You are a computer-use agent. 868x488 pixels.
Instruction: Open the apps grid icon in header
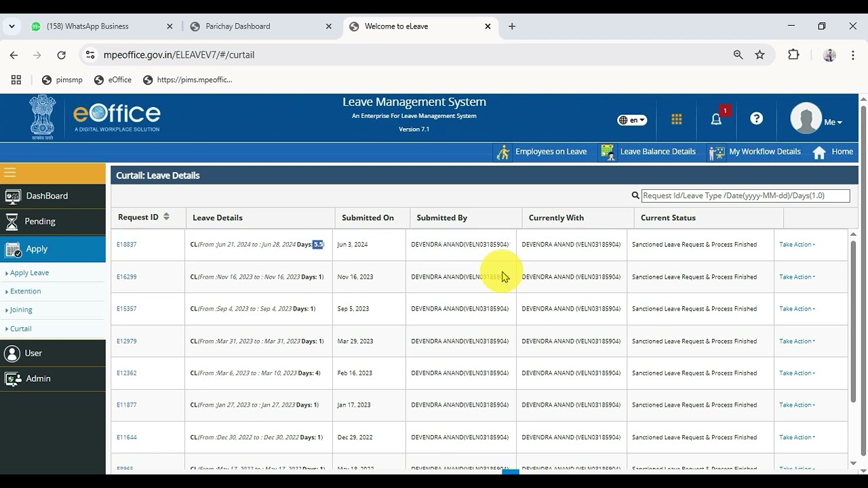[x=677, y=119]
